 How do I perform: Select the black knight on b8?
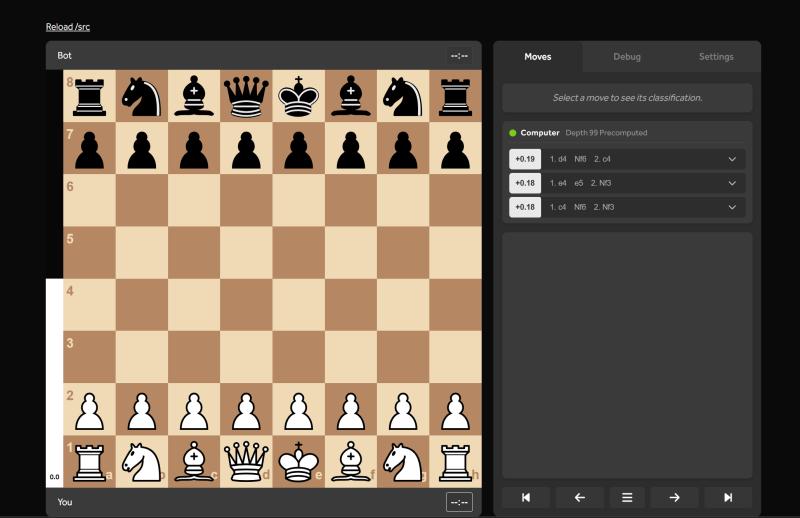142,96
